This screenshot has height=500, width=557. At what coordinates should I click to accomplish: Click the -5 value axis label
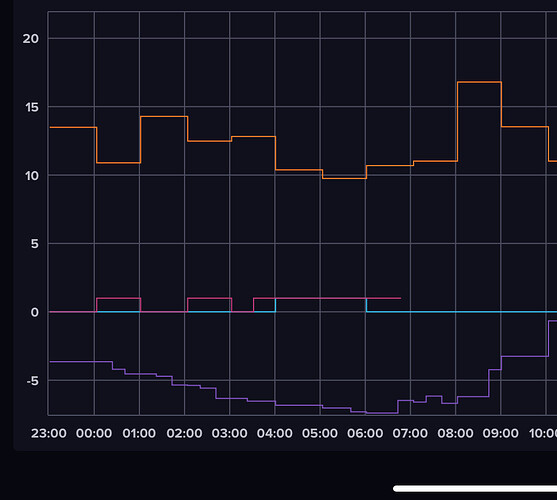pyautogui.click(x=33, y=381)
